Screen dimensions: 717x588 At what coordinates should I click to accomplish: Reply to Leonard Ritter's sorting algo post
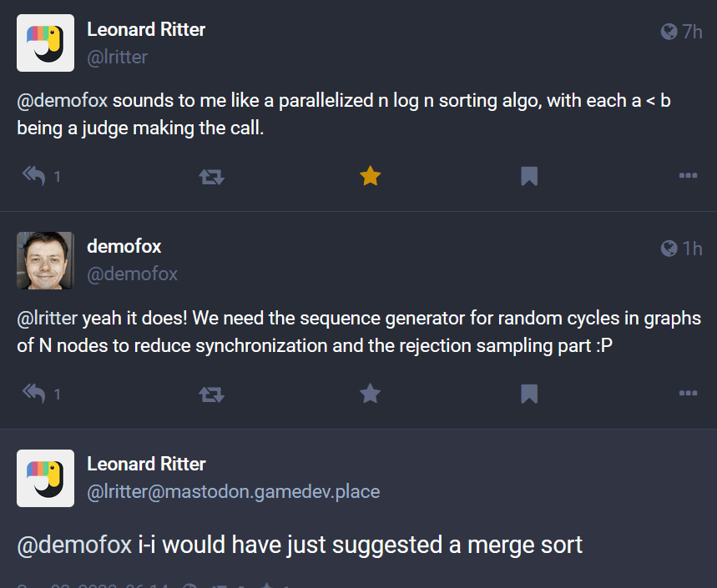coord(34,176)
